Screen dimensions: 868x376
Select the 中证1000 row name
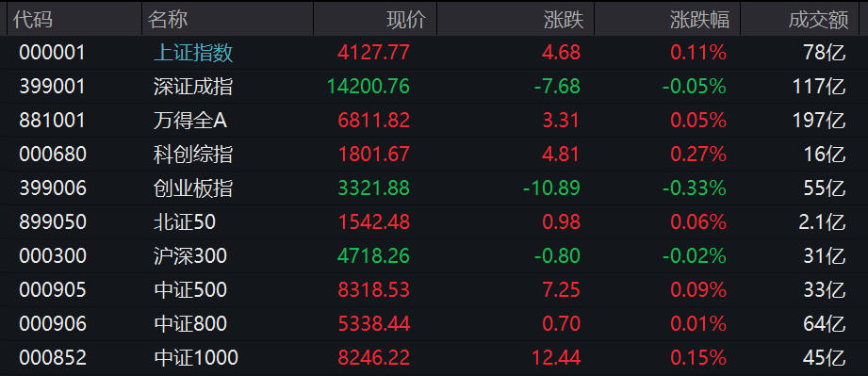pyautogui.click(x=196, y=357)
